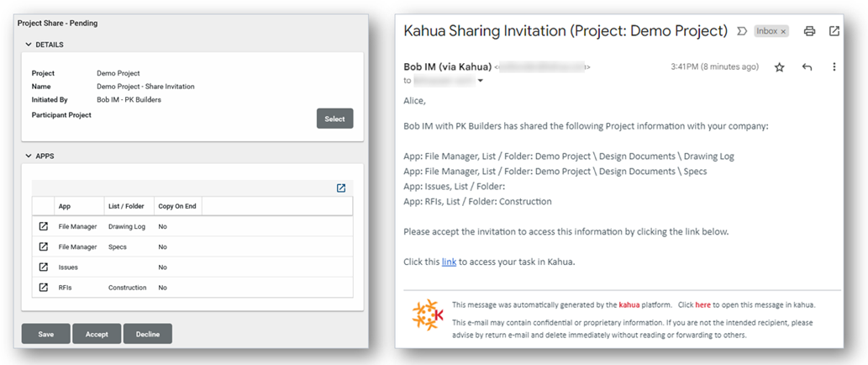
Task: Expand recipient details dropdown arrow
Action: (x=481, y=82)
